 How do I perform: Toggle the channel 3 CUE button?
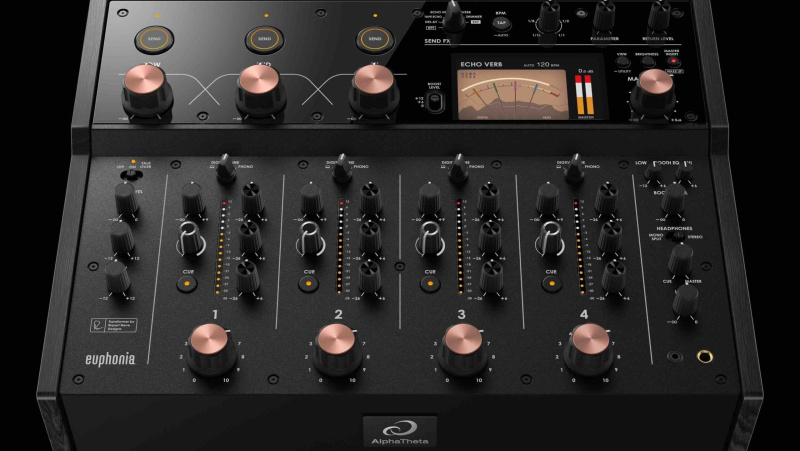click(x=430, y=283)
